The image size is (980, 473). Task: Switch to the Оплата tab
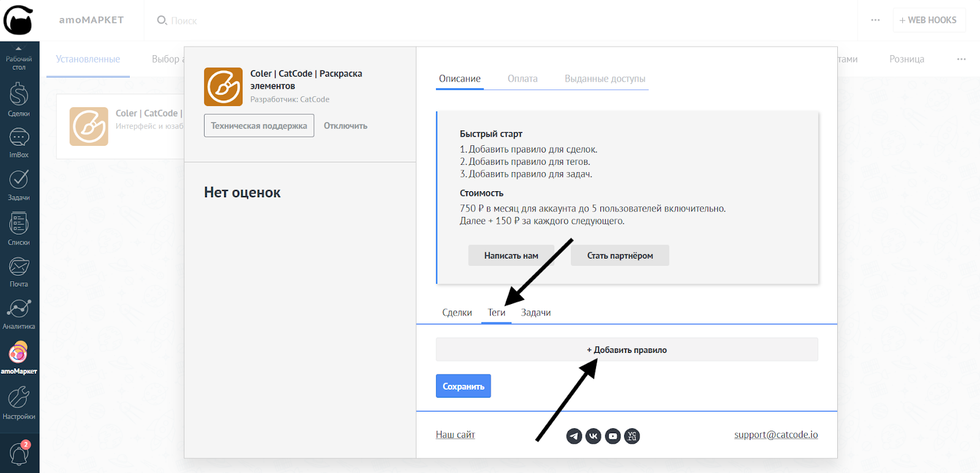point(522,79)
